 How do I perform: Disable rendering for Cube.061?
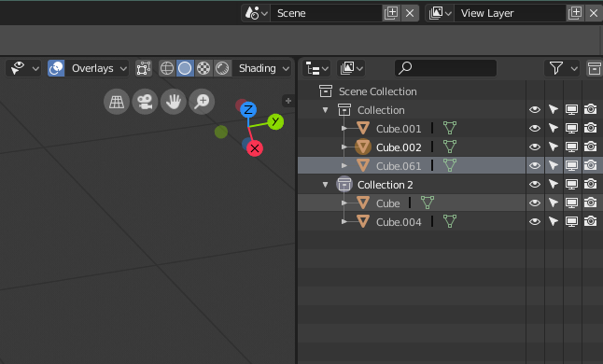coord(591,165)
